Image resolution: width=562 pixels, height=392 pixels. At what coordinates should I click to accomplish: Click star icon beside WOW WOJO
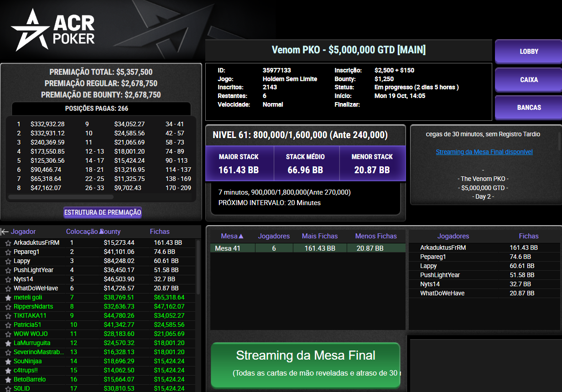pyautogui.click(x=8, y=334)
